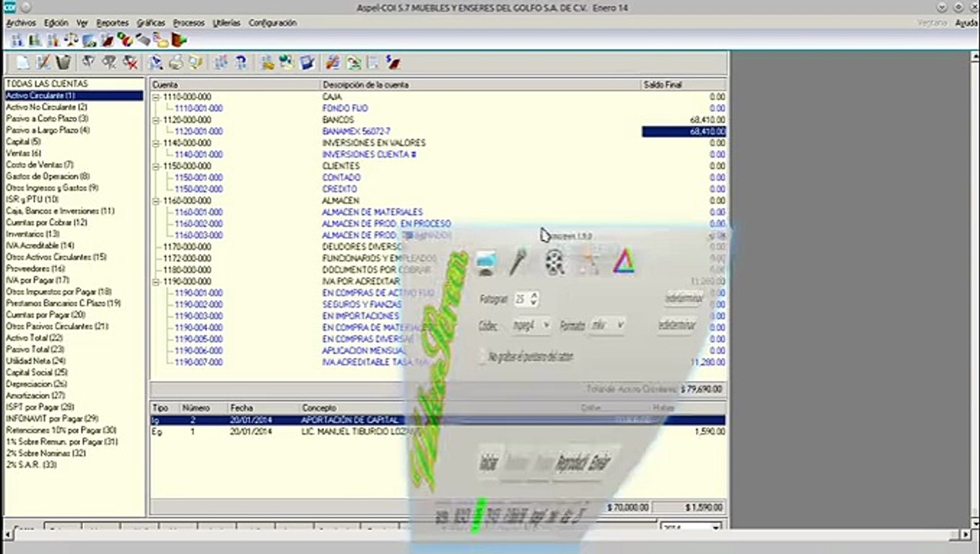Collapse the 1110-000-000 CAJA tree node
The image size is (980, 554).
coord(156,97)
